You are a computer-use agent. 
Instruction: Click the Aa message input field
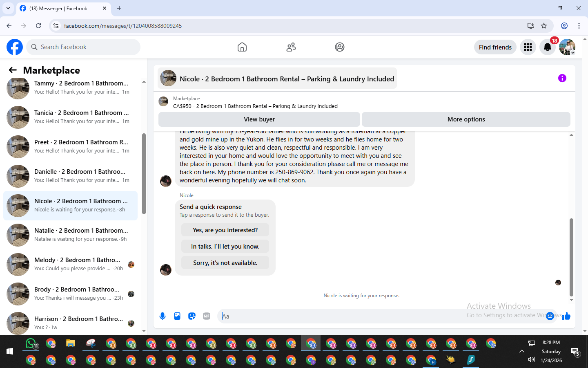tap(382, 316)
